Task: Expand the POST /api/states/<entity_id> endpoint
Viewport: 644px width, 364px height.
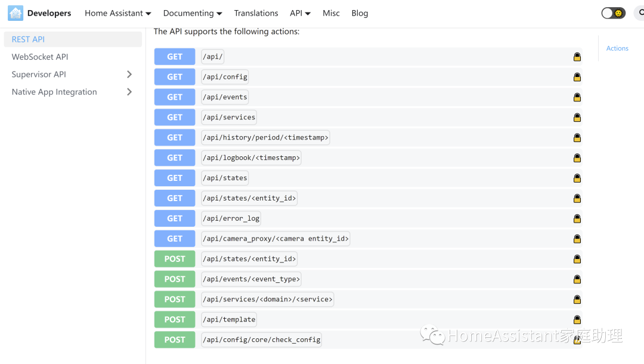Action: coord(368,259)
